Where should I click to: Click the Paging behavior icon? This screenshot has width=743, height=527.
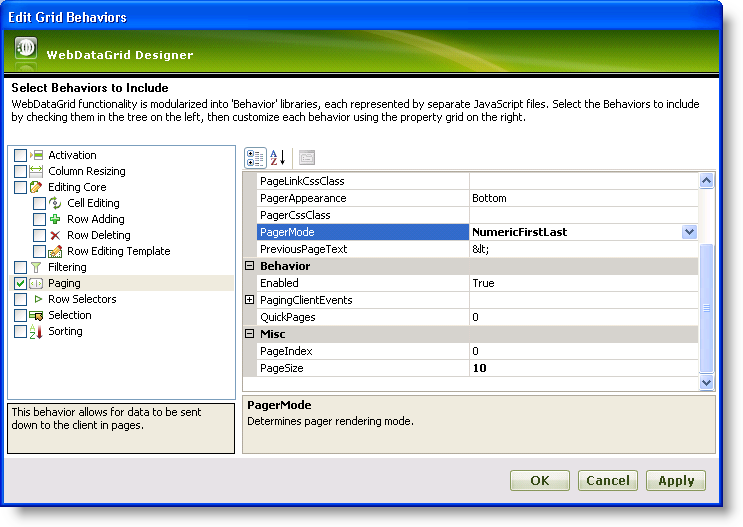36,283
